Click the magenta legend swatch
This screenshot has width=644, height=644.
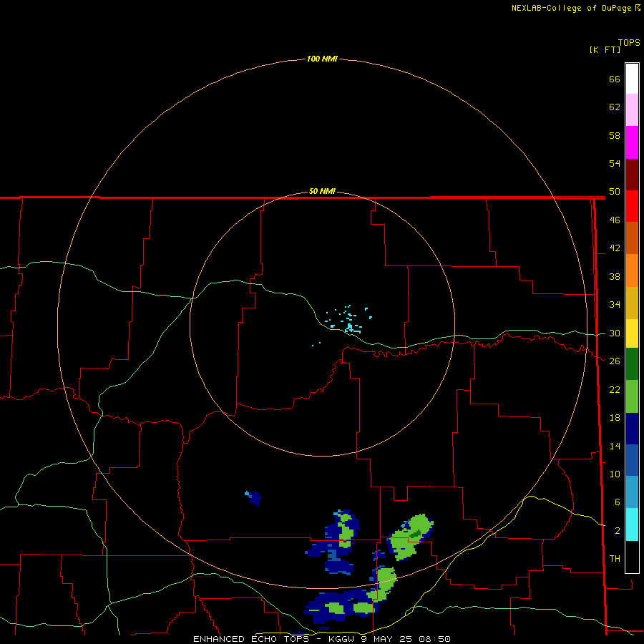click(x=632, y=142)
